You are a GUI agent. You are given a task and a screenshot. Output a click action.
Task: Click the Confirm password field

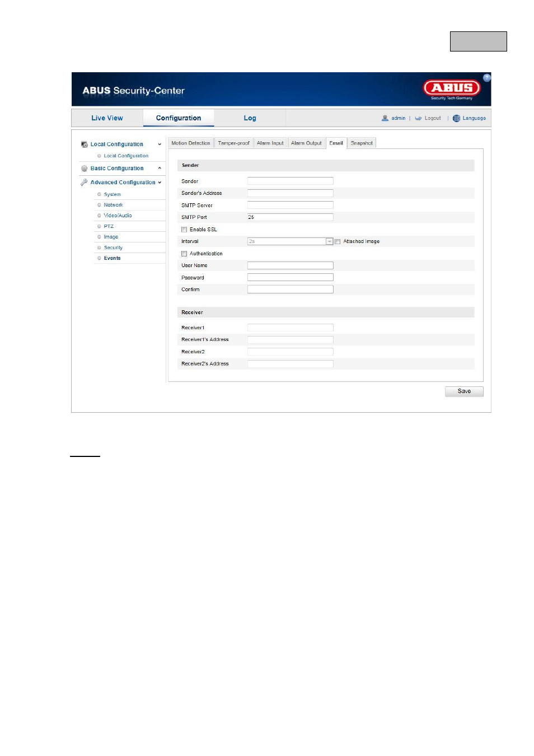coord(291,290)
